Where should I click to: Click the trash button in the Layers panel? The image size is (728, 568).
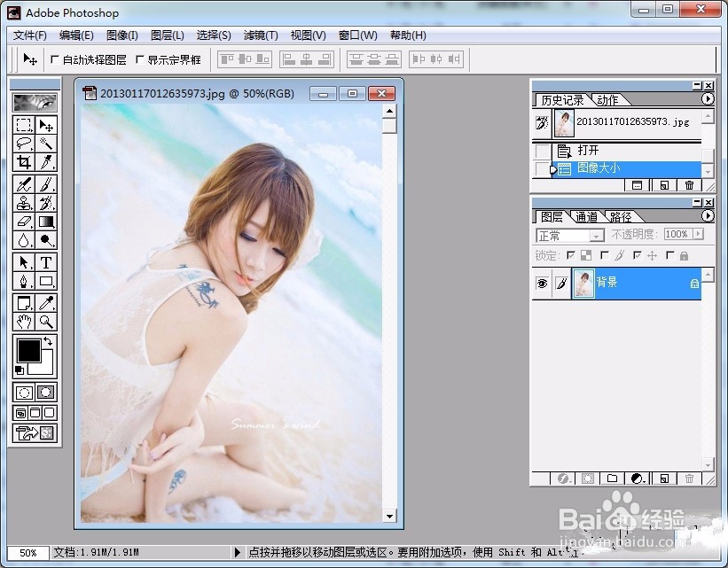(689, 479)
